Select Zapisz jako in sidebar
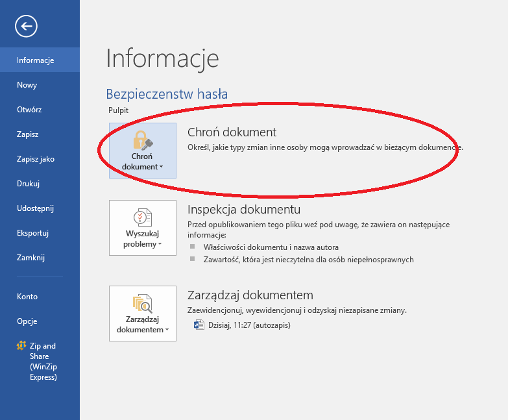The height and width of the screenshot is (420, 508). (x=36, y=159)
